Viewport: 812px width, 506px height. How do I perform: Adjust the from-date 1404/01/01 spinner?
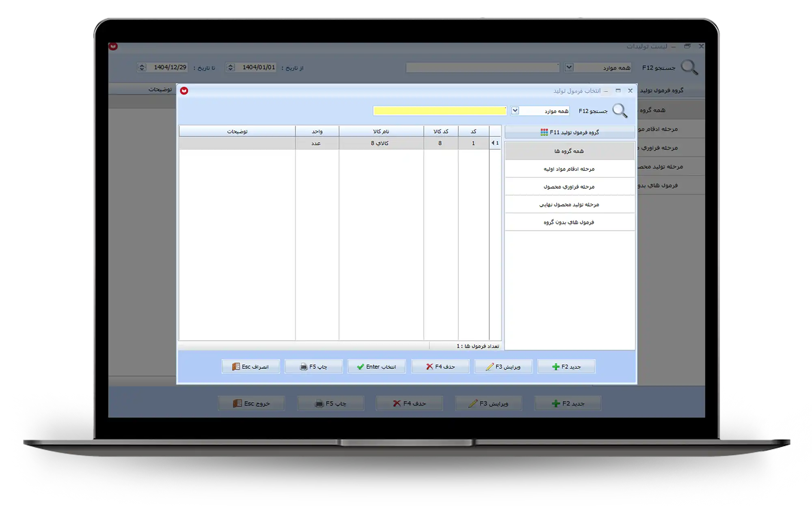click(x=230, y=67)
